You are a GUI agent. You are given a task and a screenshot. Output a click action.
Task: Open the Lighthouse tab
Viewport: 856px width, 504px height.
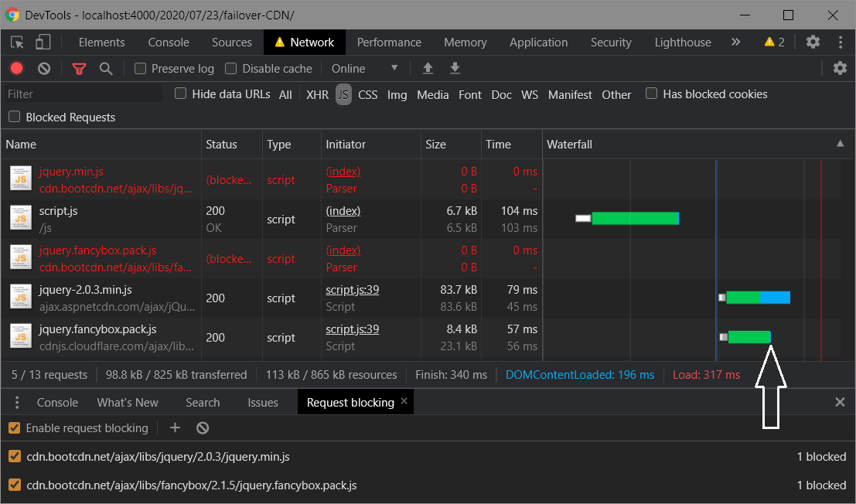683,43
